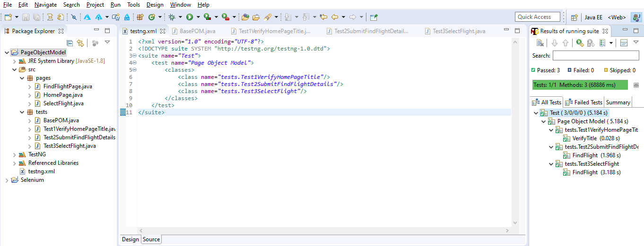Open the Failed Tests tab
Viewport: 644px width, 246px height.
[584, 102]
